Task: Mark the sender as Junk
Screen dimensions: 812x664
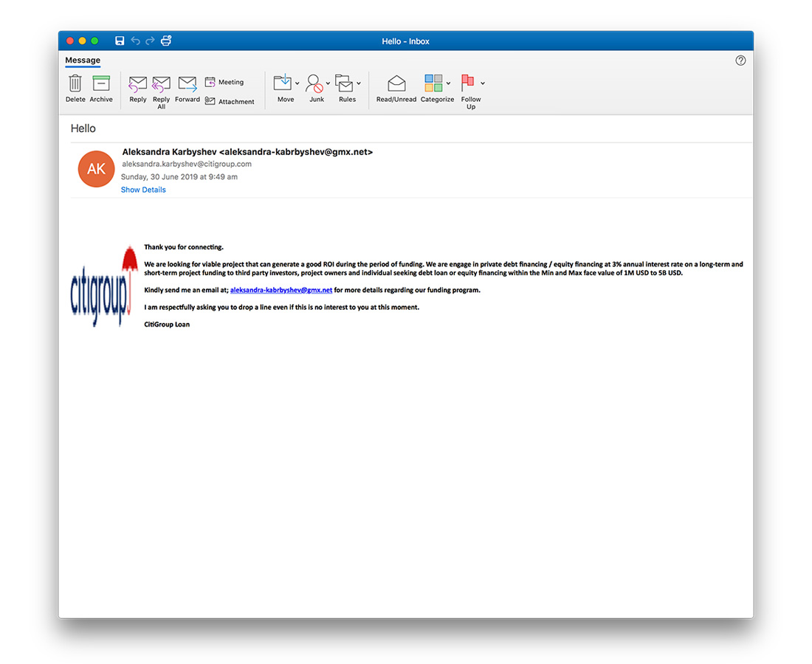Action: tap(315, 88)
